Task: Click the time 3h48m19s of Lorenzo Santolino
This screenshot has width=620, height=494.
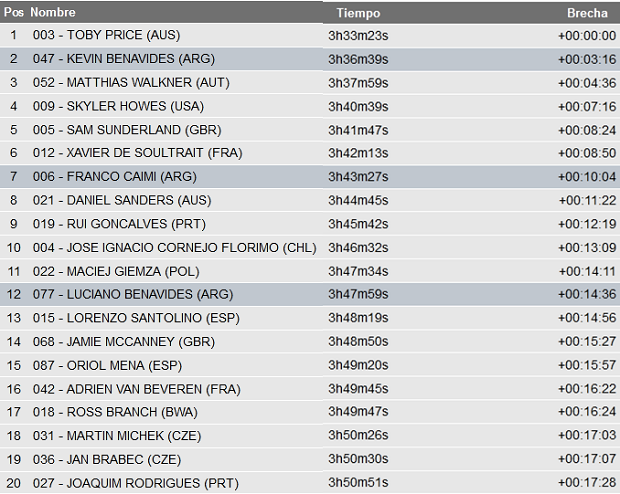Action: coord(358,318)
